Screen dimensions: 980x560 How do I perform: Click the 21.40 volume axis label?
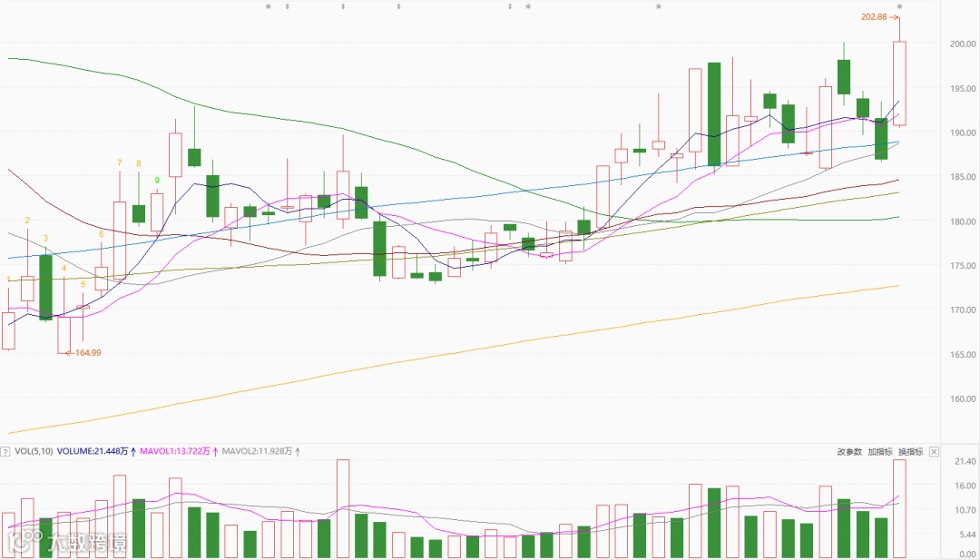point(966,461)
